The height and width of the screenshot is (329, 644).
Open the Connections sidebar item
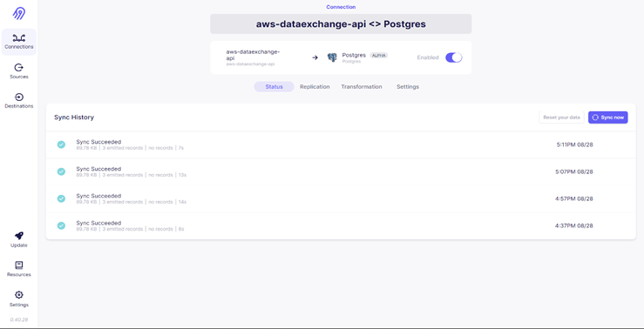tap(19, 42)
